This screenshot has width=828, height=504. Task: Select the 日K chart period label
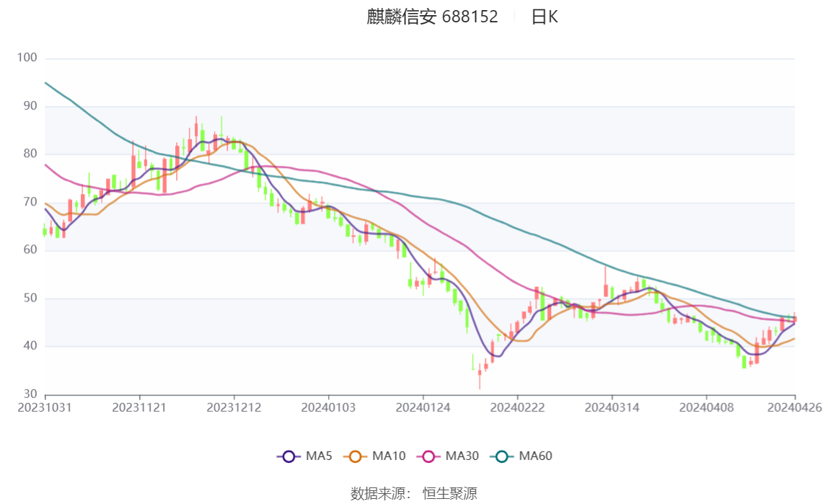(x=545, y=17)
